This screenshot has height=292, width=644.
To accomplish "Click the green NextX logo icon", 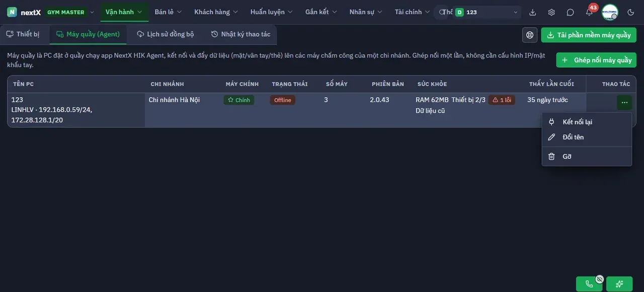I will pos(12,12).
